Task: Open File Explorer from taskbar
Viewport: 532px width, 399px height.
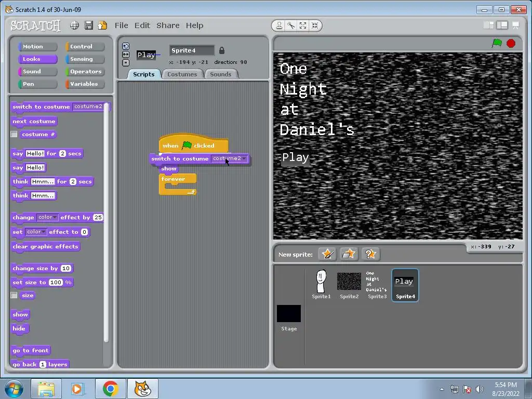Action: (46, 389)
